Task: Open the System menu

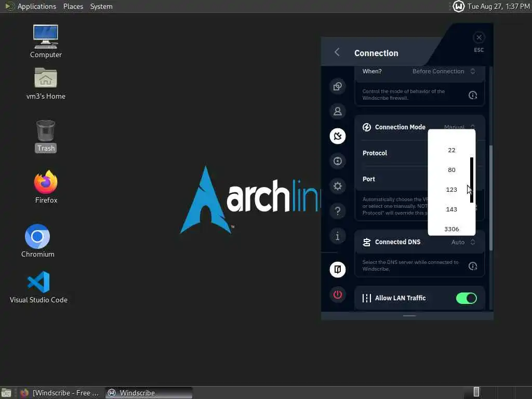Action: pos(101,6)
